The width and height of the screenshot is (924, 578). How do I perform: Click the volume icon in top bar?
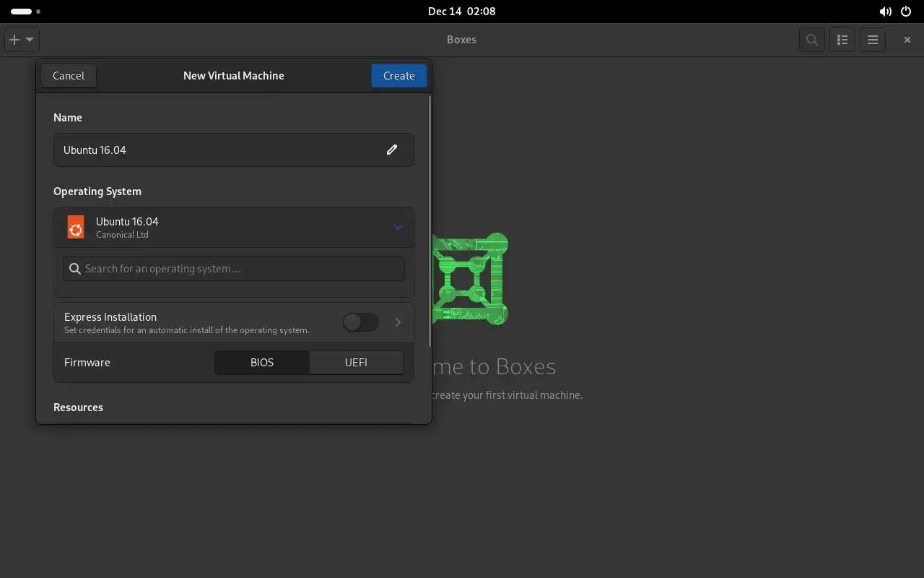tap(885, 12)
